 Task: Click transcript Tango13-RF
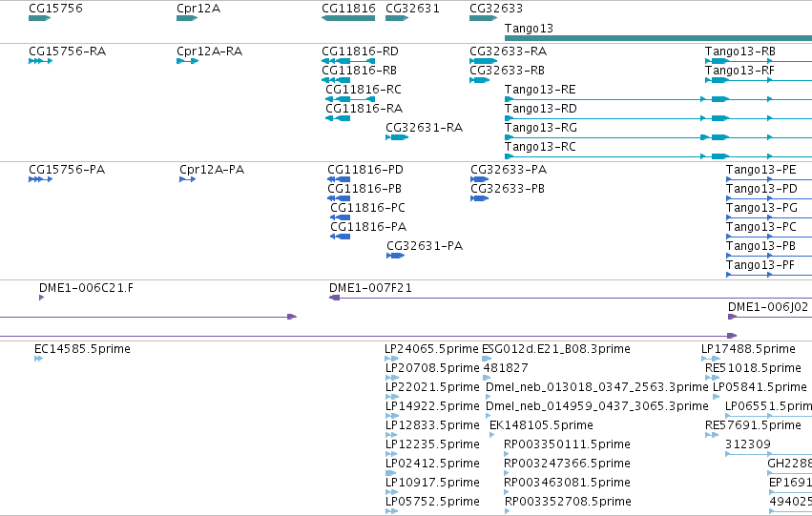(739, 71)
